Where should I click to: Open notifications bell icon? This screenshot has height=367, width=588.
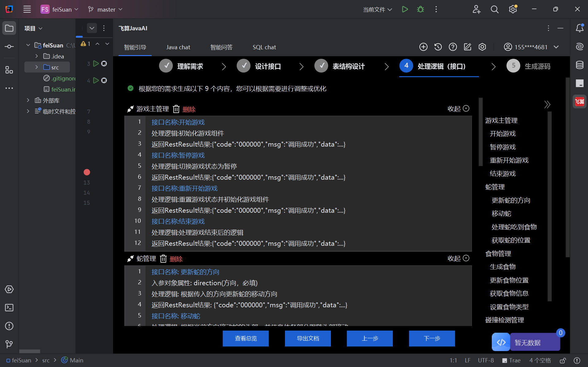[x=579, y=28]
